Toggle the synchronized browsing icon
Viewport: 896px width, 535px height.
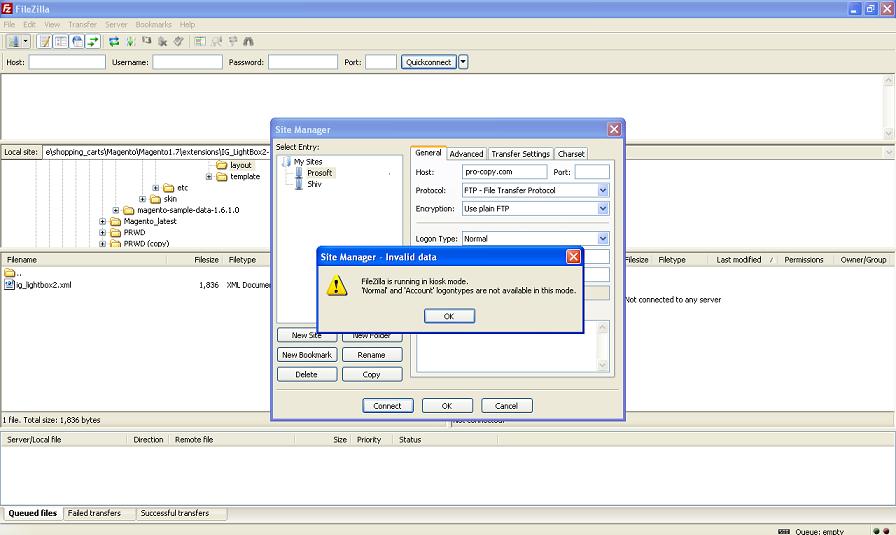point(233,41)
